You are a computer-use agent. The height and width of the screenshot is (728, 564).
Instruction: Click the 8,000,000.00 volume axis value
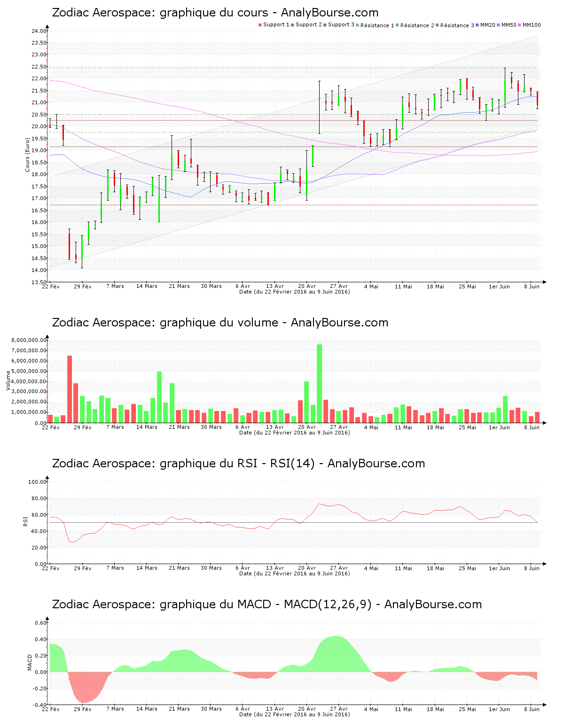(29, 340)
